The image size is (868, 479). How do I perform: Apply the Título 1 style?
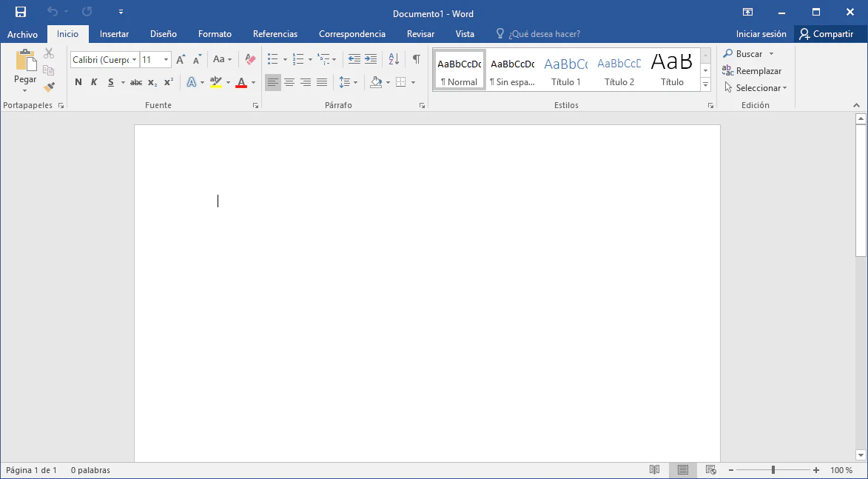pyautogui.click(x=566, y=71)
